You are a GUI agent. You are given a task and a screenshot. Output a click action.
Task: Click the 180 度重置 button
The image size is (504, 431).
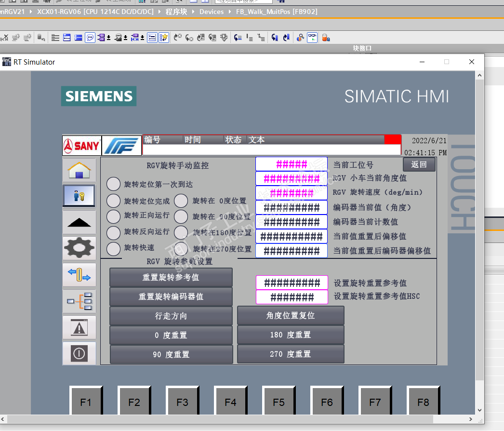coord(291,335)
